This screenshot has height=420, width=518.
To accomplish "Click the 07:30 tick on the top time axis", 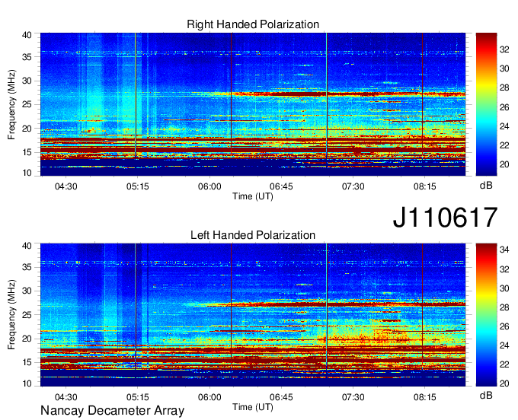I will (x=353, y=186).
